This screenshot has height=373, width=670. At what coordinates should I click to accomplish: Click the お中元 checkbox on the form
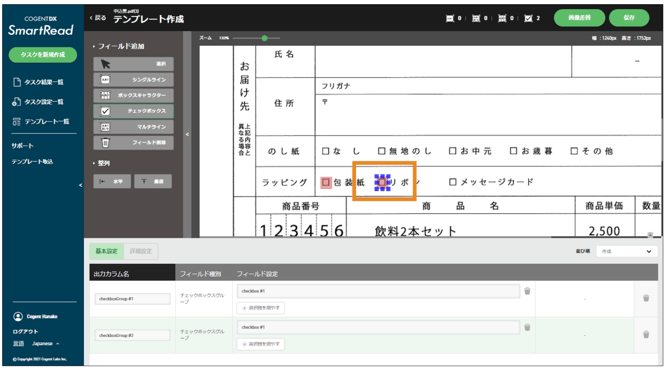pyautogui.click(x=453, y=151)
